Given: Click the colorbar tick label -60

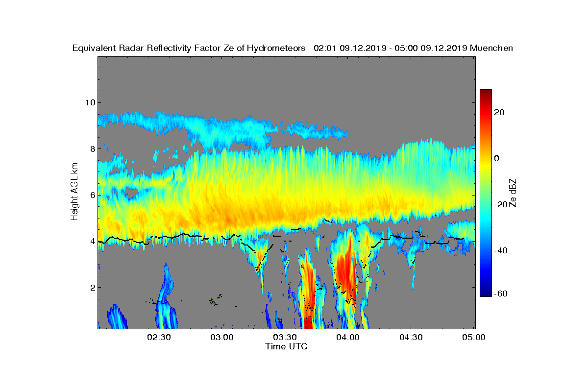Looking at the screenshot, I should coord(501,294).
